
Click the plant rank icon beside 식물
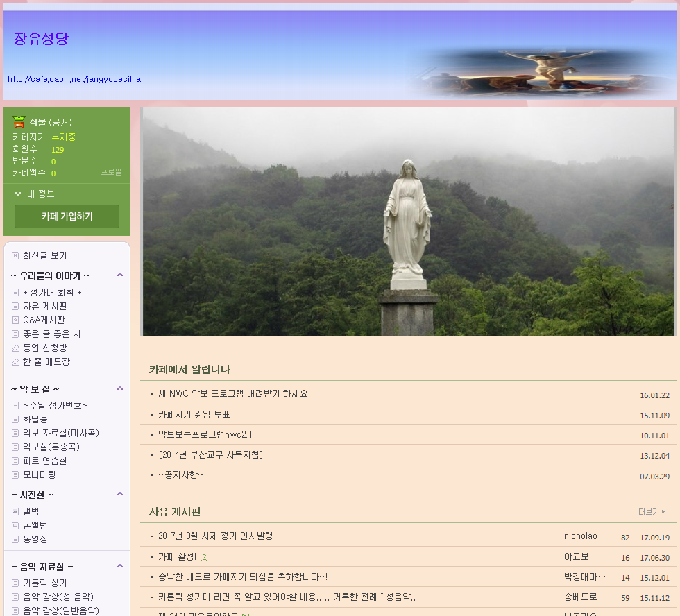point(19,122)
